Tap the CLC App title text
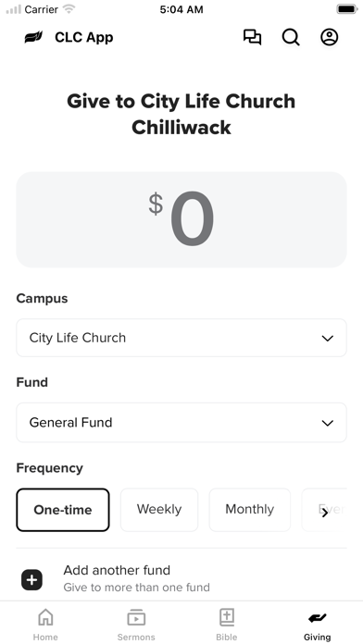 [x=84, y=37]
